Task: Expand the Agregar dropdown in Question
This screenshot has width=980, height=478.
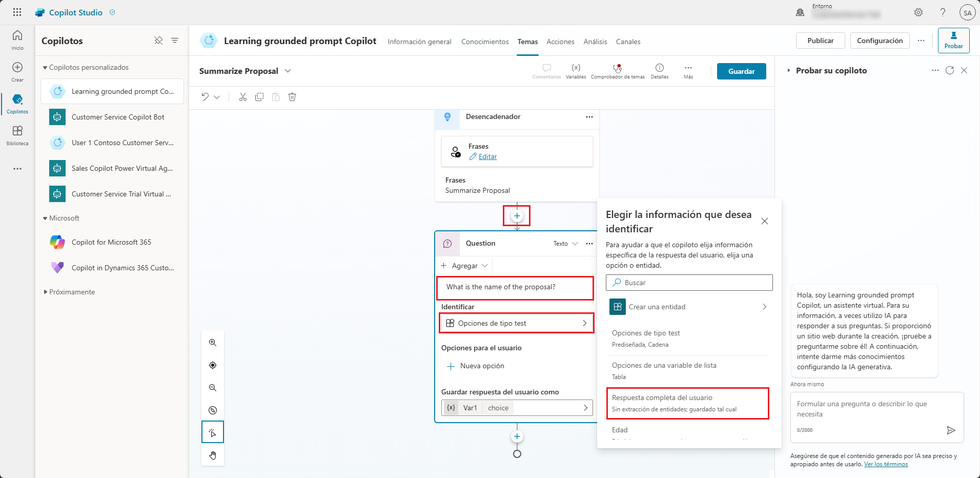Action: point(464,266)
